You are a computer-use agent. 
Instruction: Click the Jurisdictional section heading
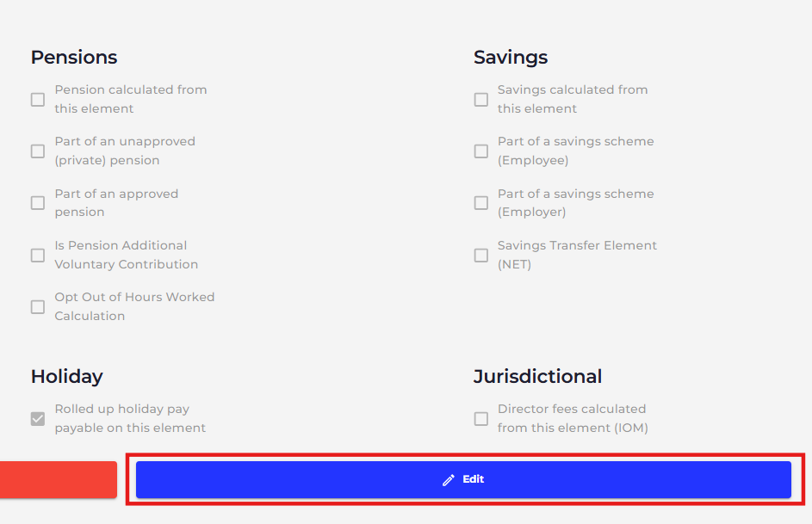(537, 377)
